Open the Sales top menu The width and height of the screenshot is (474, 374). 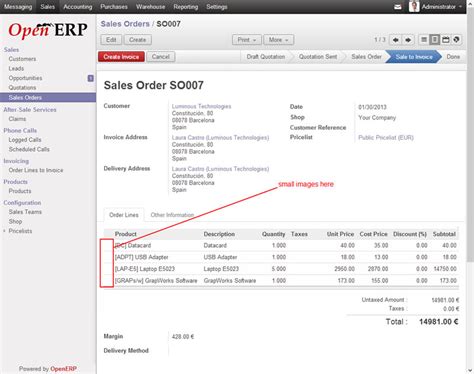[47, 7]
